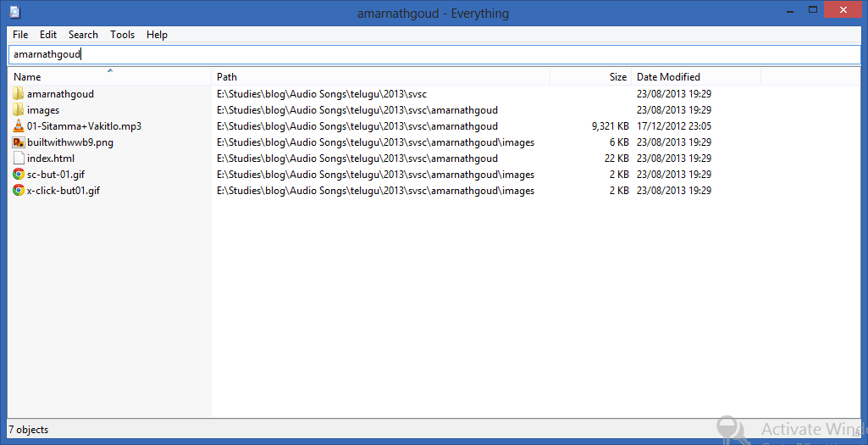Click the VLC cone icon of 01-Sitamma+Vakitlo.mp3
The height and width of the screenshot is (445, 868).
coord(19,125)
